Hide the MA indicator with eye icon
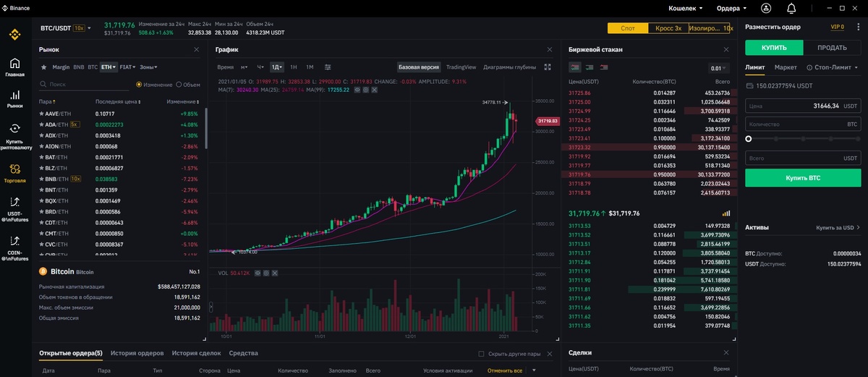The width and height of the screenshot is (868, 377). pyautogui.click(x=359, y=90)
